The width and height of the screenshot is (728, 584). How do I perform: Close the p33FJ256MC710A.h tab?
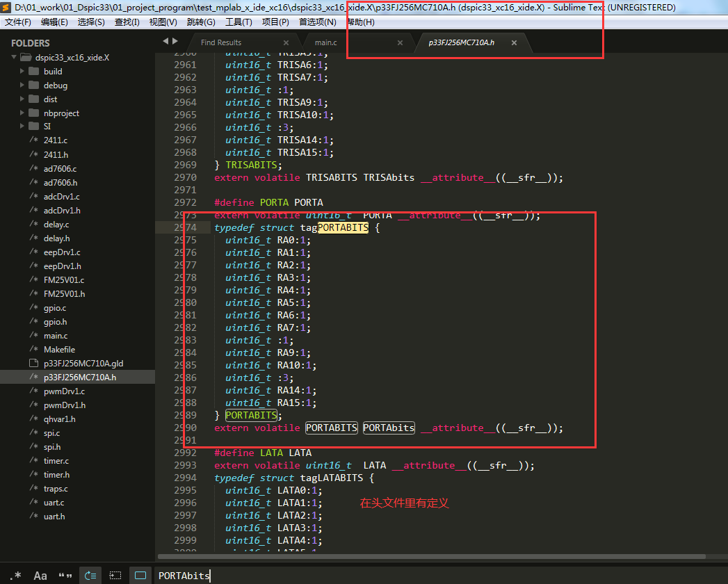click(514, 43)
